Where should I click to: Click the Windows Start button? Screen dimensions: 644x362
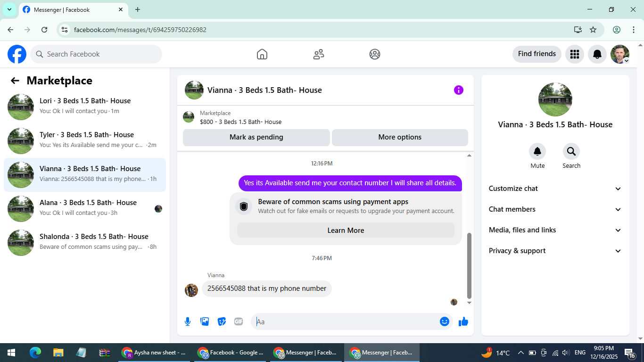click(x=11, y=353)
